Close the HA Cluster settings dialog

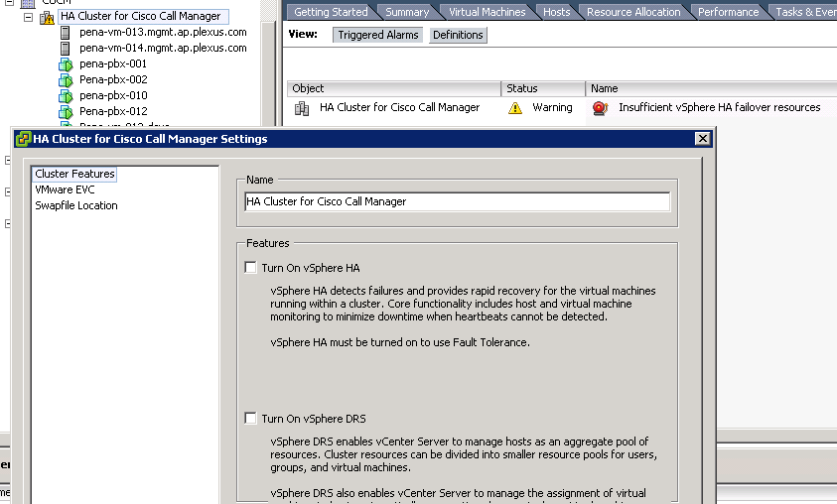[703, 139]
